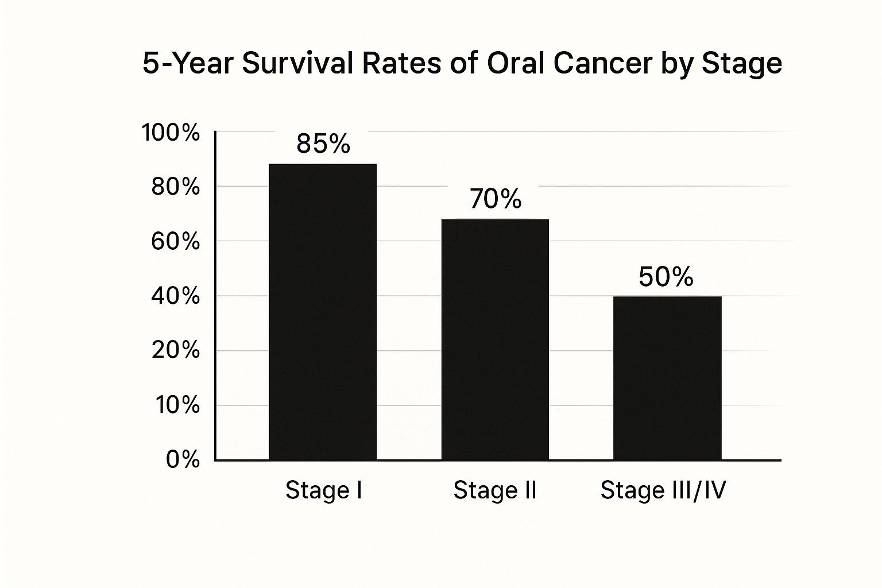Click the Stage III/IV axis label

663,491
